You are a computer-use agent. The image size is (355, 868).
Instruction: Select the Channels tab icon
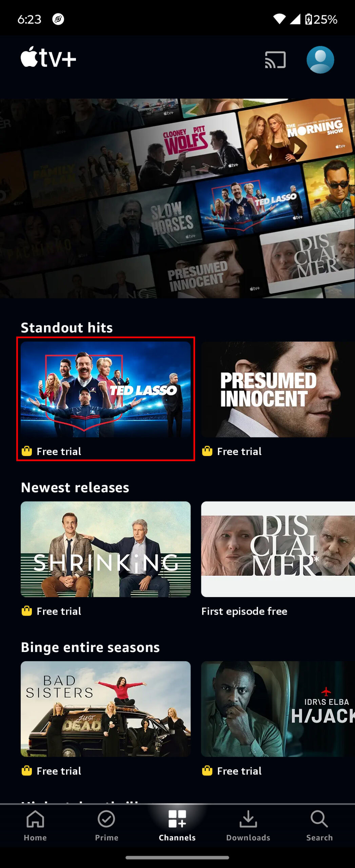click(x=177, y=819)
